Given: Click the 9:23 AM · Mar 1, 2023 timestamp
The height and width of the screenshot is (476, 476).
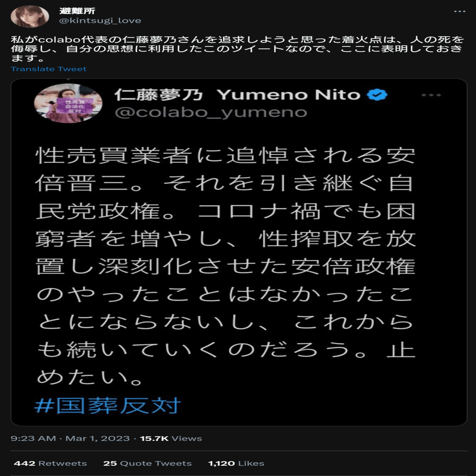Looking at the screenshot, I should (70, 438).
